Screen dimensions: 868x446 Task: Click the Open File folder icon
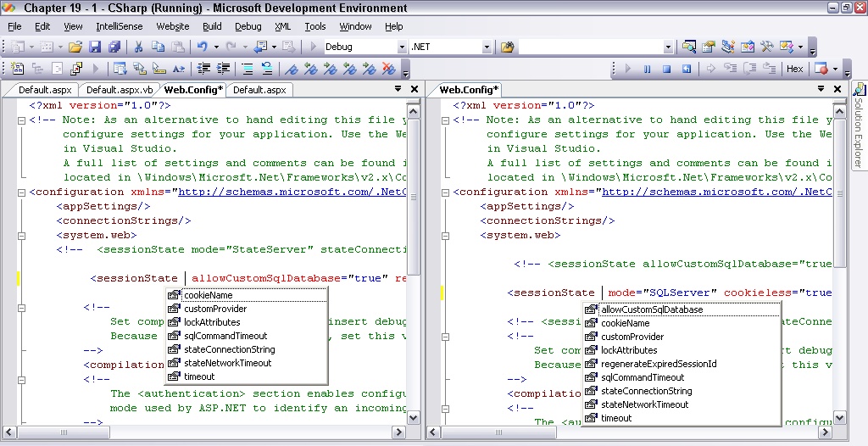[75, 47]
